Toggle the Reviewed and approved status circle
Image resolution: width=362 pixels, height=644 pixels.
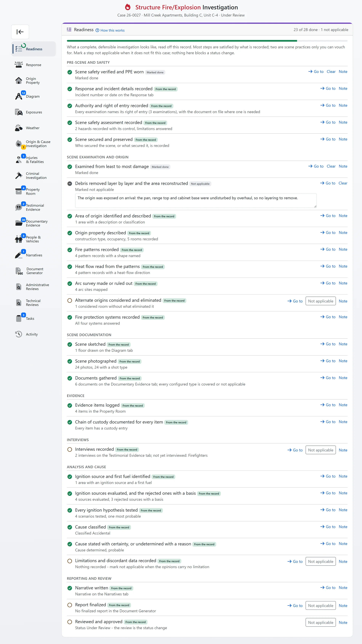click(x=70, y=622)
